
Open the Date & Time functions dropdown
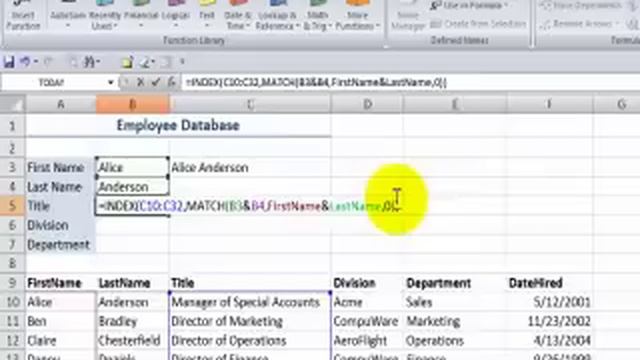[238, 16]
